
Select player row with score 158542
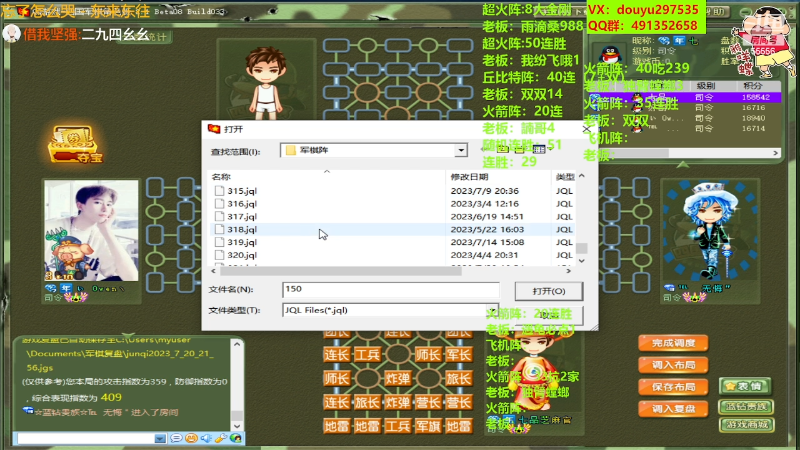click(x=686, y=97)
